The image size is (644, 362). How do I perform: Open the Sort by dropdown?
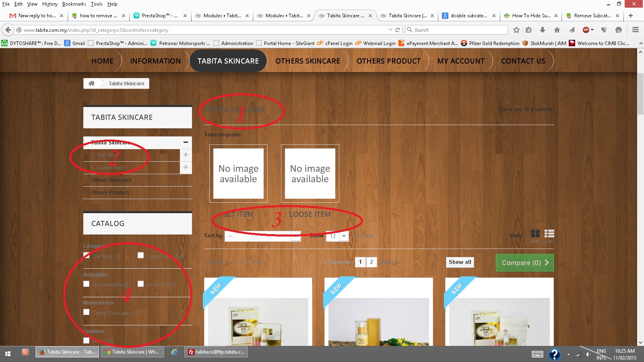(263, 236)
